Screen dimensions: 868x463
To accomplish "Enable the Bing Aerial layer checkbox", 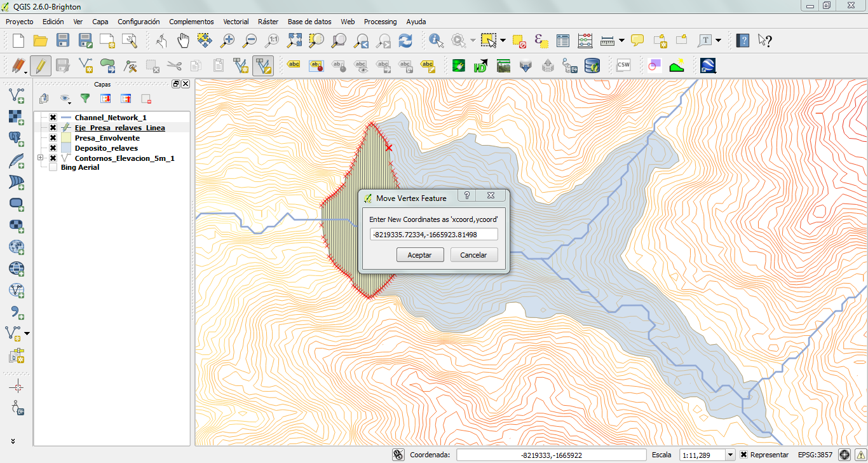I will pos(53,167).
